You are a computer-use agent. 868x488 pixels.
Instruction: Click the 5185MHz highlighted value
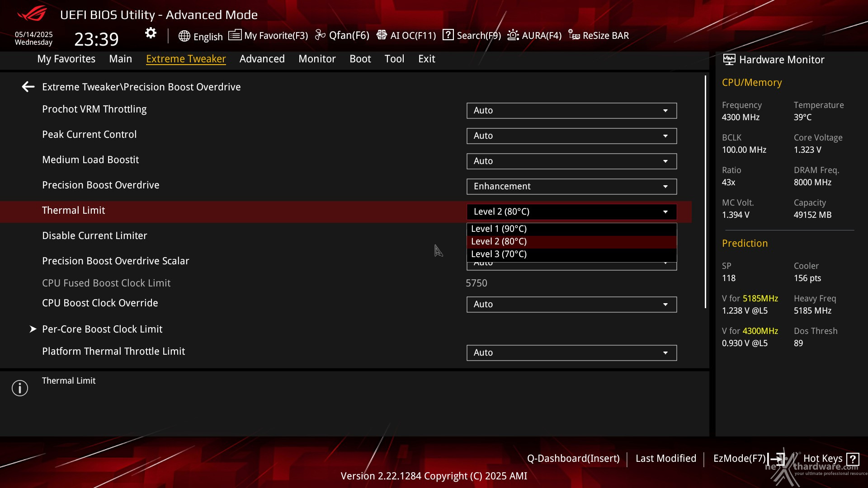click(x=760, y=298)
